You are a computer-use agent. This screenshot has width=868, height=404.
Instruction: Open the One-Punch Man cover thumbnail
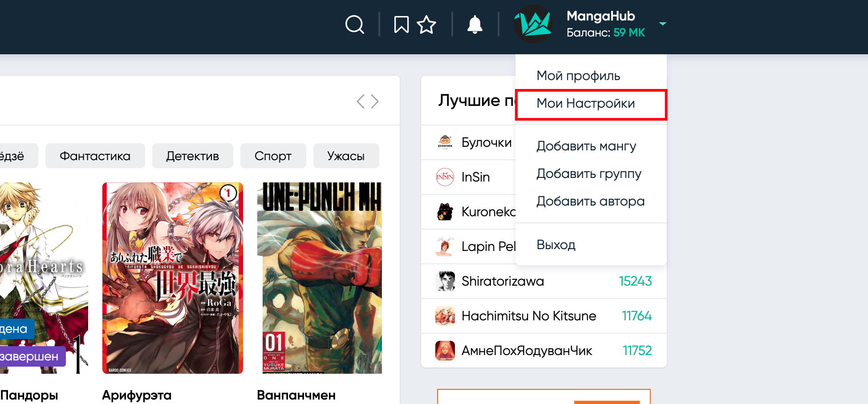pos(320,278)
